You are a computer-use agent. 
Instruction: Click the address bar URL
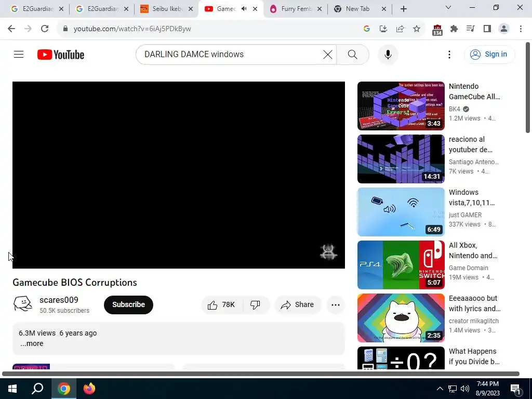[132, 29]
